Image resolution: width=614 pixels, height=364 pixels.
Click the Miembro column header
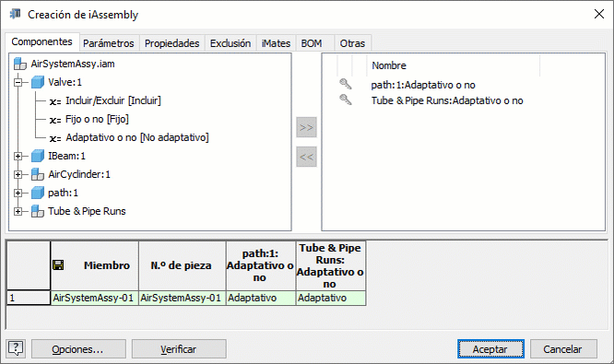(95, 265)
